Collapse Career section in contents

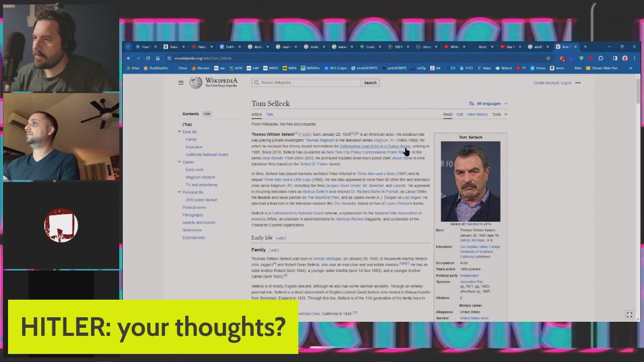[179, 162]
